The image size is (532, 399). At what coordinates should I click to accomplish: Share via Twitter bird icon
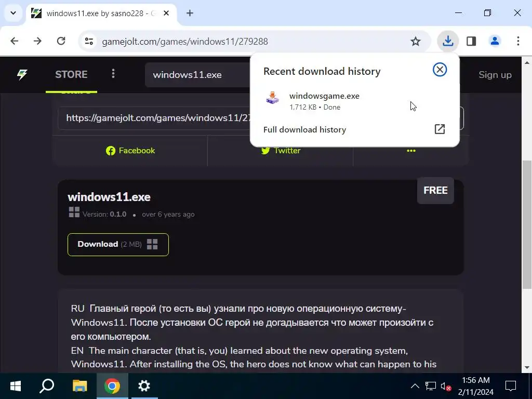265,151
